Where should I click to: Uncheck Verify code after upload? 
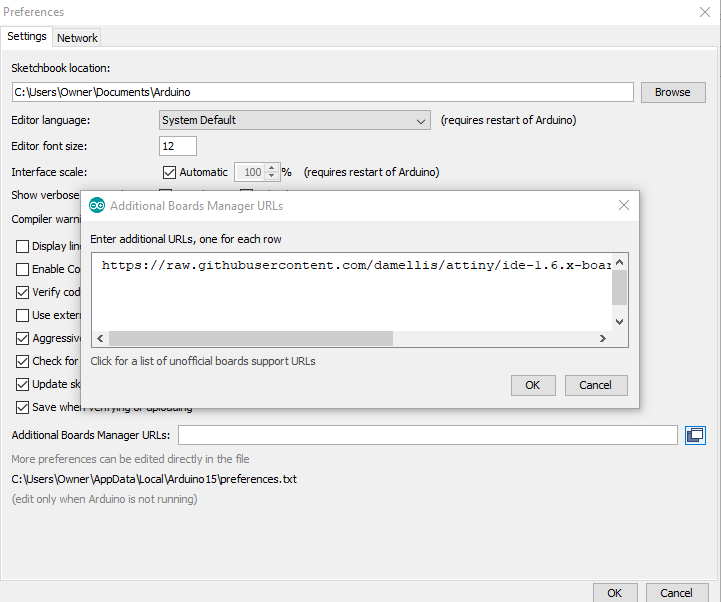pos(22,292)
